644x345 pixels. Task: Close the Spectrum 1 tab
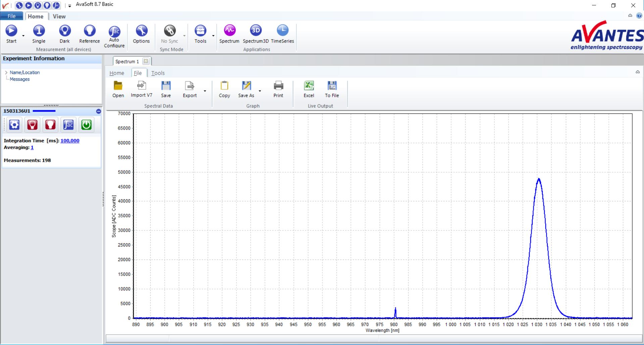tap(146, 61)
